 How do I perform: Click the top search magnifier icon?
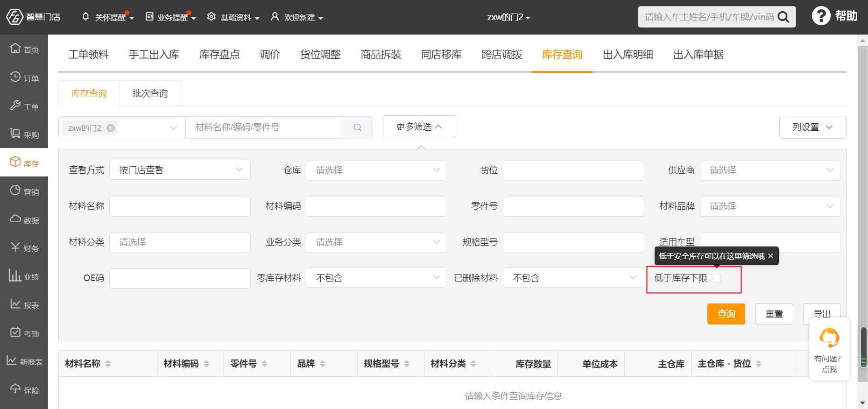(x=783, y=17)
